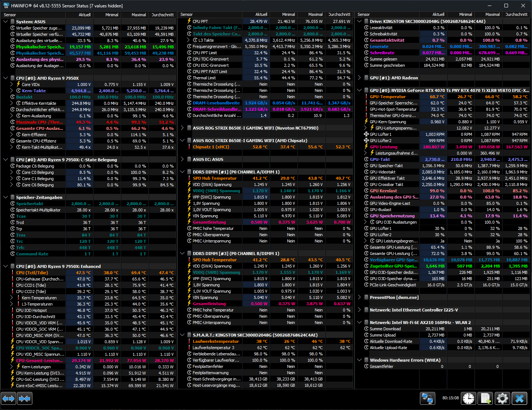Image resolution: width=532 pixels, height=410 pixels.
Task: Click the thermometer icon beside CPU (Tctl/Tdie)
Action: pyautogui.click(x=13, y=273)
